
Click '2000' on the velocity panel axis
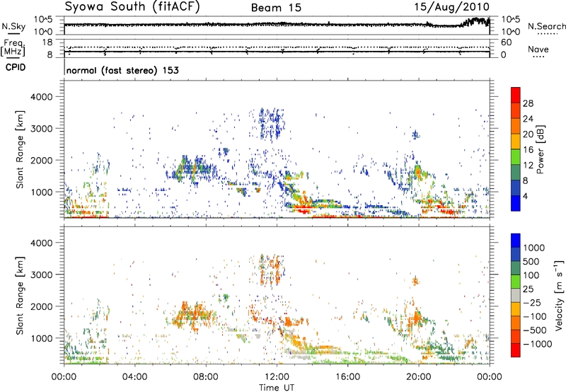pyautogui.click(x=42, y=306)
